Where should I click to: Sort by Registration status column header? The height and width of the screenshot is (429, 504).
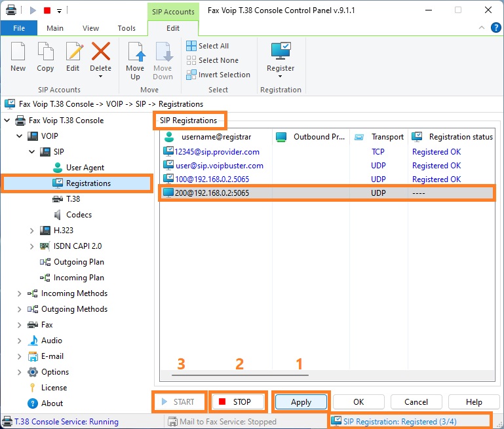(x=452, y=137)
